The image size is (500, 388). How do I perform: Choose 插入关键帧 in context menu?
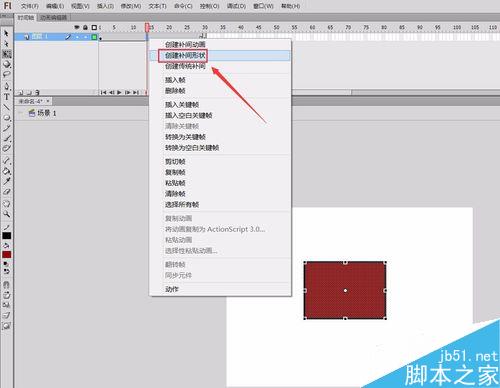click(220, 105)
